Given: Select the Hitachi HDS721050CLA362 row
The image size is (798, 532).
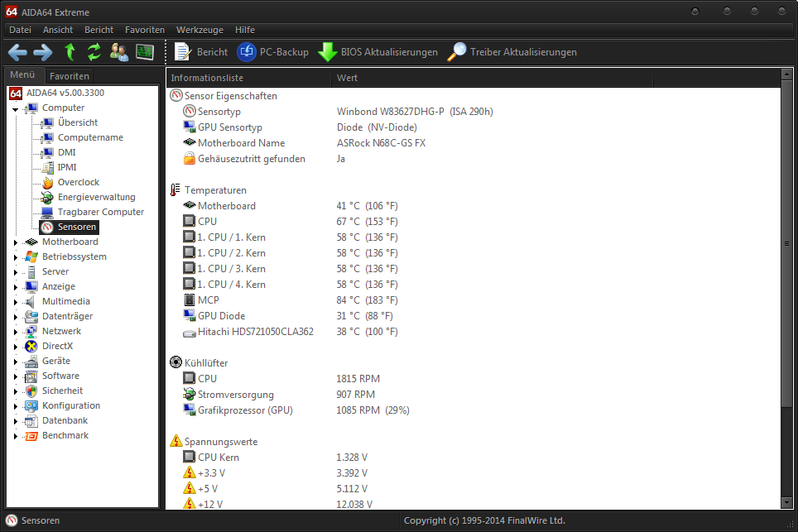Looking at the screenshot, I should point(474,332).
